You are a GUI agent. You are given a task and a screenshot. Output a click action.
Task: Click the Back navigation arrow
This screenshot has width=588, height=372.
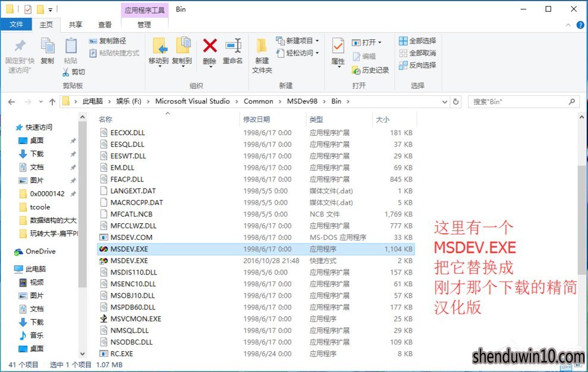click(x=12, y=102)
